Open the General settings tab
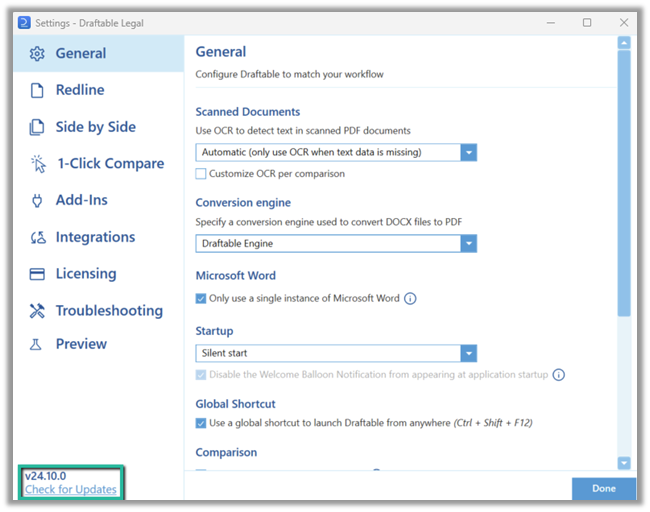Screen dimensions: 650x512 98,53
